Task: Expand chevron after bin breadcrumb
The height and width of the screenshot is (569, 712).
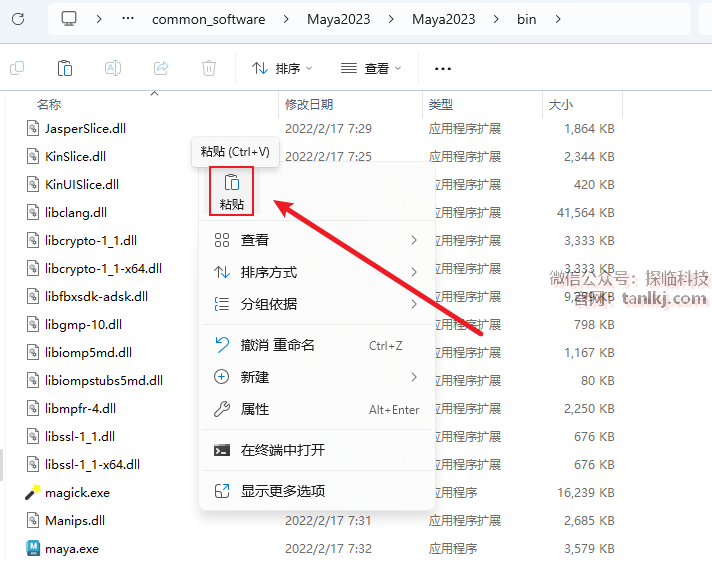Action: (558, 19)
